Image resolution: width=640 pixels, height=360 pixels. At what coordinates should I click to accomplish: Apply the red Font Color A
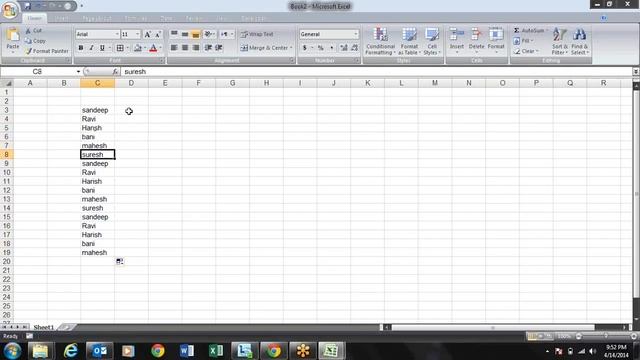point(153,48)
